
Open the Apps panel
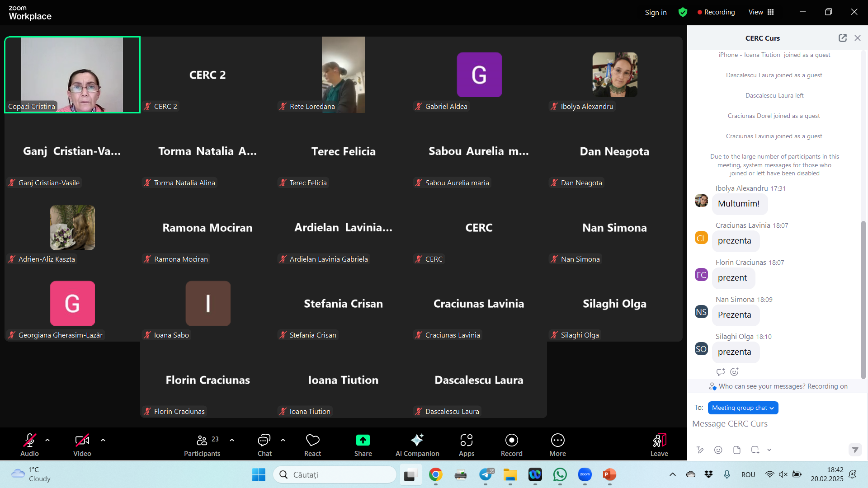(466, 445)
